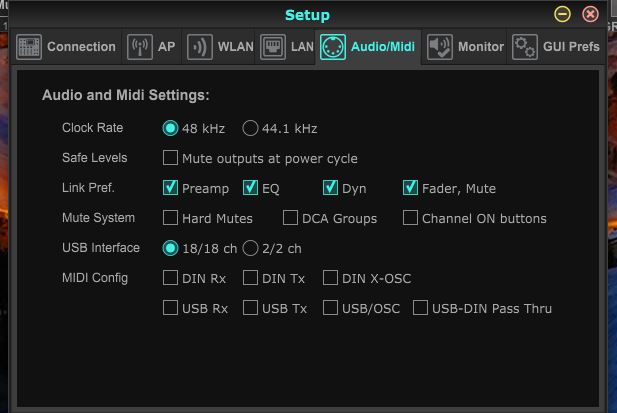Screen dimensions: 617x413
Task: Enable USB Tx MIDI option
Action: point(250,308)
